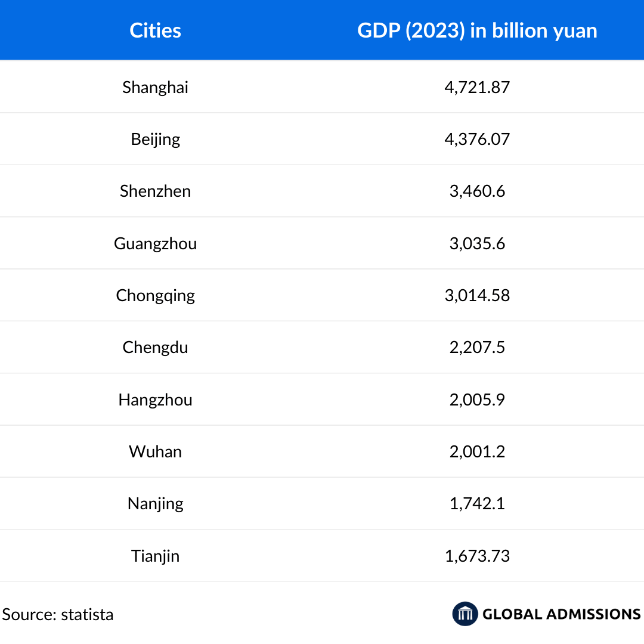Select the 2,001.2 GDP value
The image size is (644, 644).
coord(477,451)
